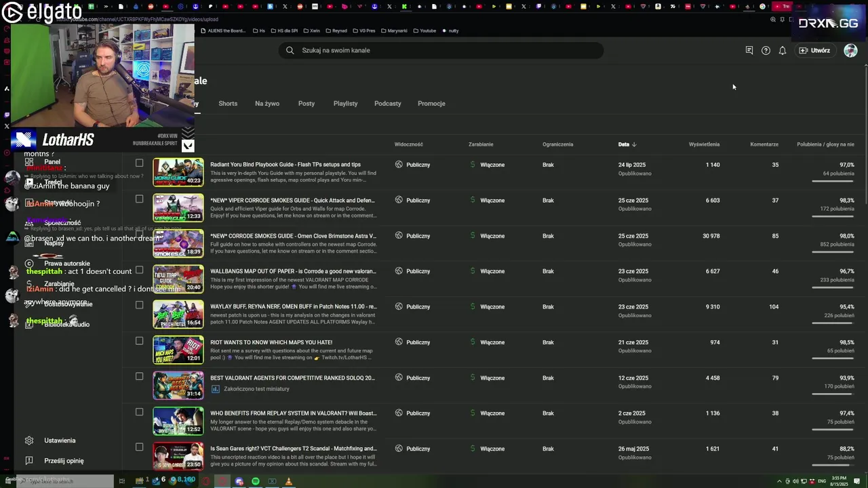Click monetization dollar icon for Riot Wants video

tap(473, 342)
